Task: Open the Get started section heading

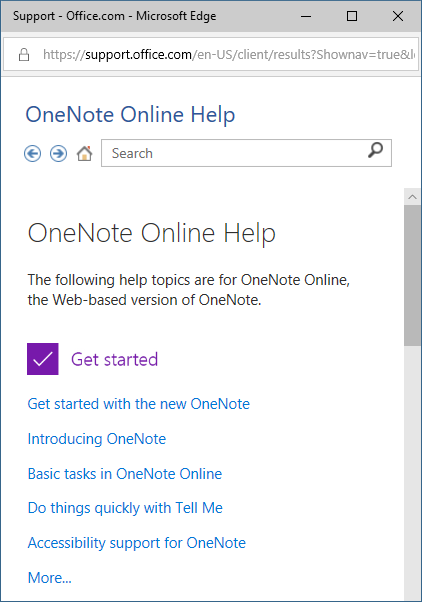Action: (114, 360)
